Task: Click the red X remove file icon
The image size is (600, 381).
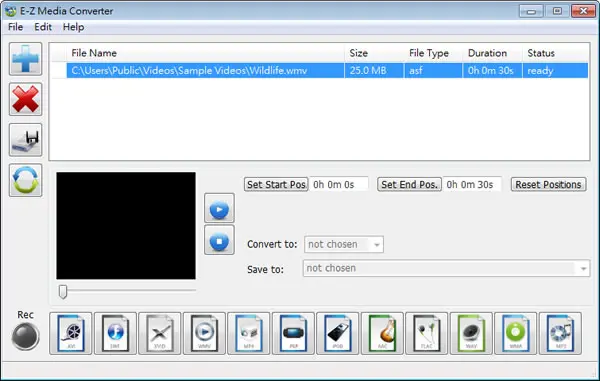Action: pos(26,99)
